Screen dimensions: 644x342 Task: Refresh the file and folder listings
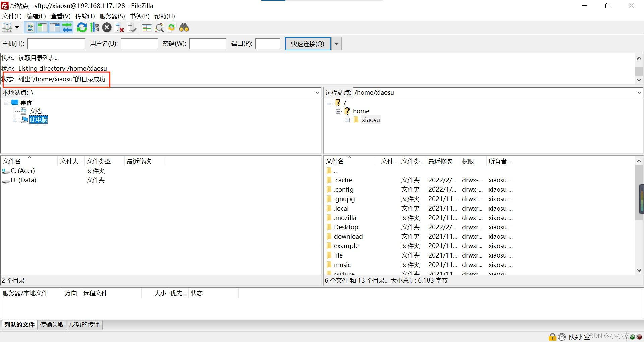pyautogui.click(x=82, y=27)
